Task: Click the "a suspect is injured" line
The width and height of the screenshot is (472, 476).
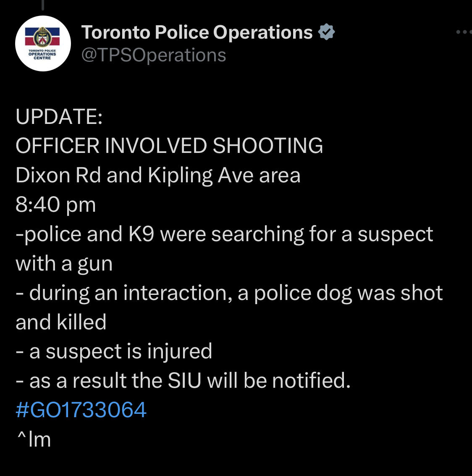Action: coord(114,352)
